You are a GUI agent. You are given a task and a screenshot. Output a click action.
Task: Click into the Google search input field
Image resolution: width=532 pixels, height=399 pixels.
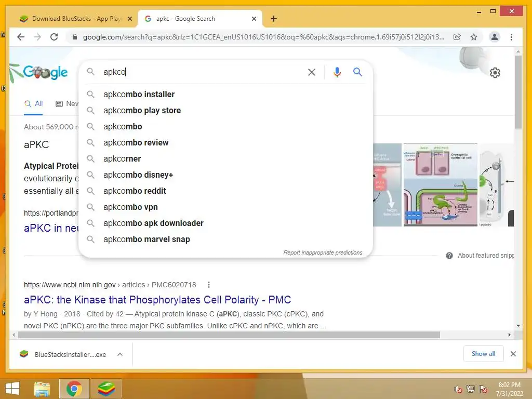coord(202,72)
